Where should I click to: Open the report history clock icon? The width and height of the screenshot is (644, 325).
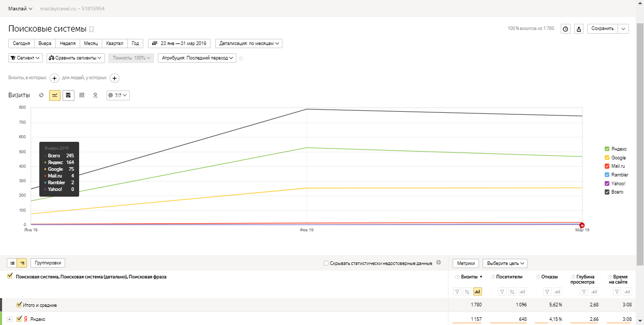(x=566, y=29)
